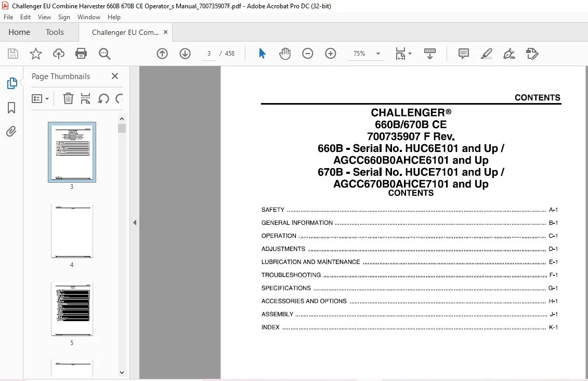This screenshot has height=381, width=588.
Task: Click the ASSEMBLY contents entry
Action: pyautogui.click(x=410, y=314)
